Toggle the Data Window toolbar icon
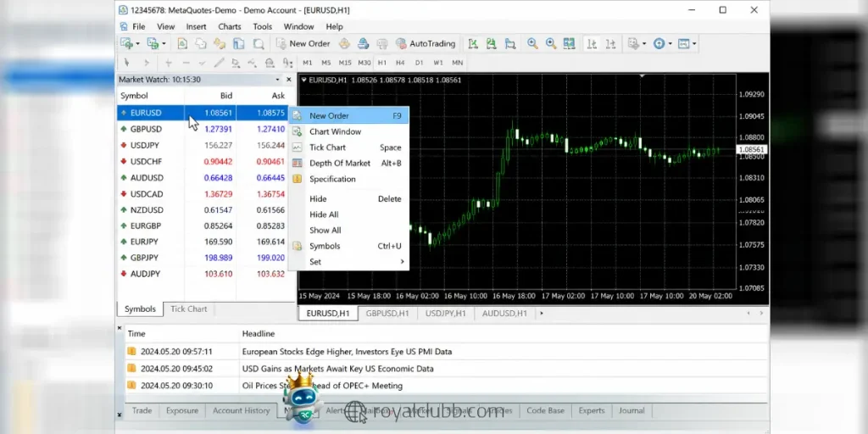The image size is (868, 434). coord(200,43)
